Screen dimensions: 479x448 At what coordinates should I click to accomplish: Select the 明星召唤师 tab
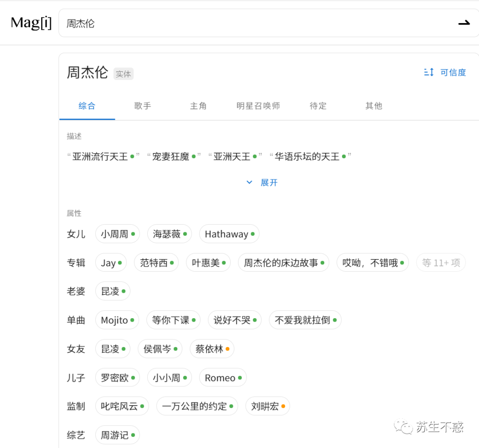258,106
